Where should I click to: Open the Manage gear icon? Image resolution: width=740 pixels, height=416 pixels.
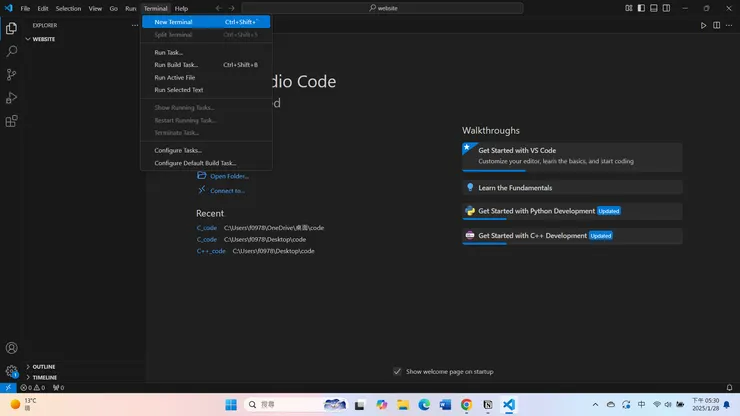coord(12,371)
